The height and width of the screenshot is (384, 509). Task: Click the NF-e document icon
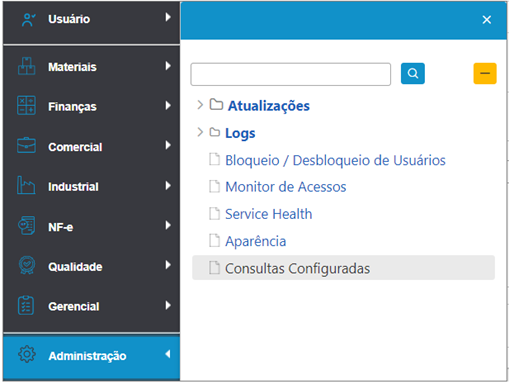point(27,225)
